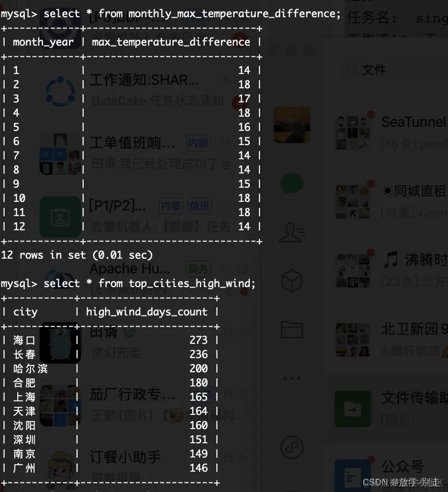
Task: Open the 公众号 entry in the chat list
Action: pyautogui.click(x=405, y=471)
